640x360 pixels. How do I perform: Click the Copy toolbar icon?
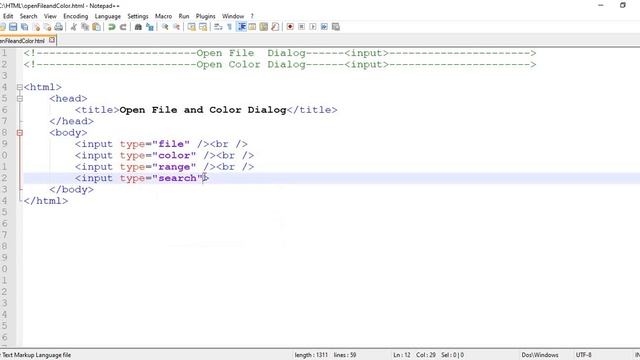coord(85,27)
